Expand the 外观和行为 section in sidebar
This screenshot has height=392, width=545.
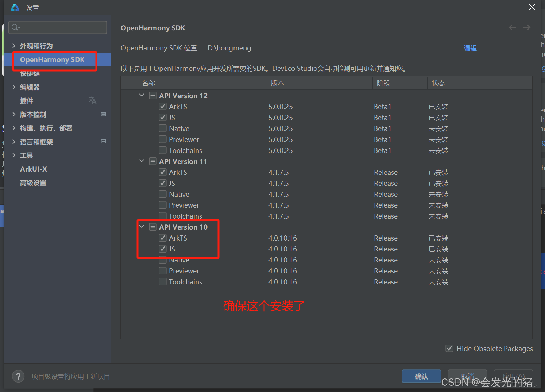13,46
